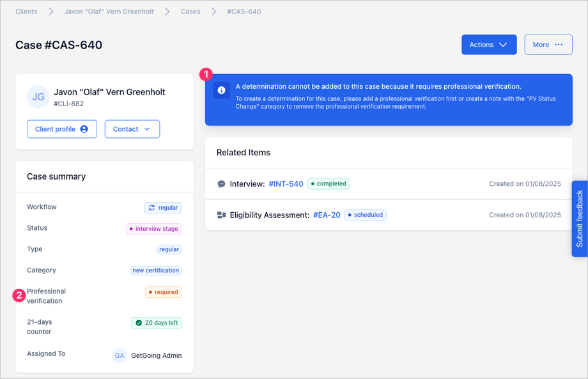Click the interview speech bubble icon
Screen dimensions: 588x379
221,184
